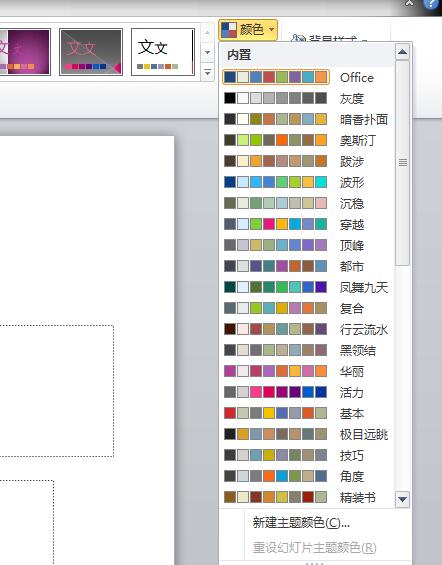Pick the 暗香扑面 color scheme

click(307, 119)
